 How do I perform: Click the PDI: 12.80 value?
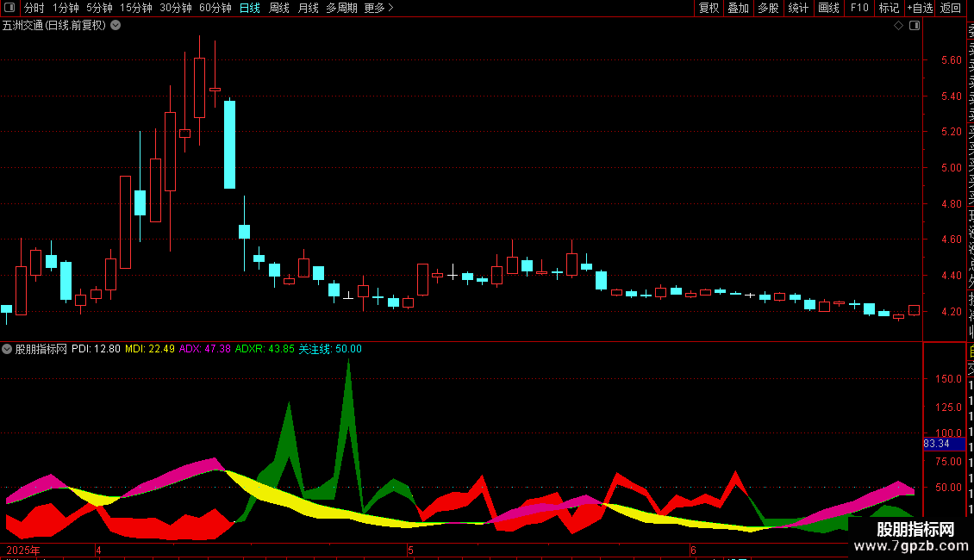click(x=96, y=349)
